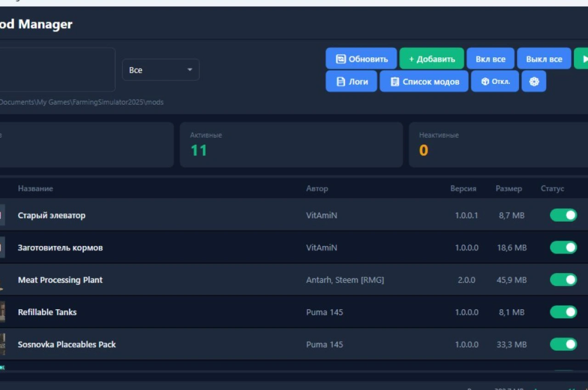The height and width of the screenshot is (390, 588).
Task: Click the Выкл все button
Action: pyautogui.click(x=544, y=59)
